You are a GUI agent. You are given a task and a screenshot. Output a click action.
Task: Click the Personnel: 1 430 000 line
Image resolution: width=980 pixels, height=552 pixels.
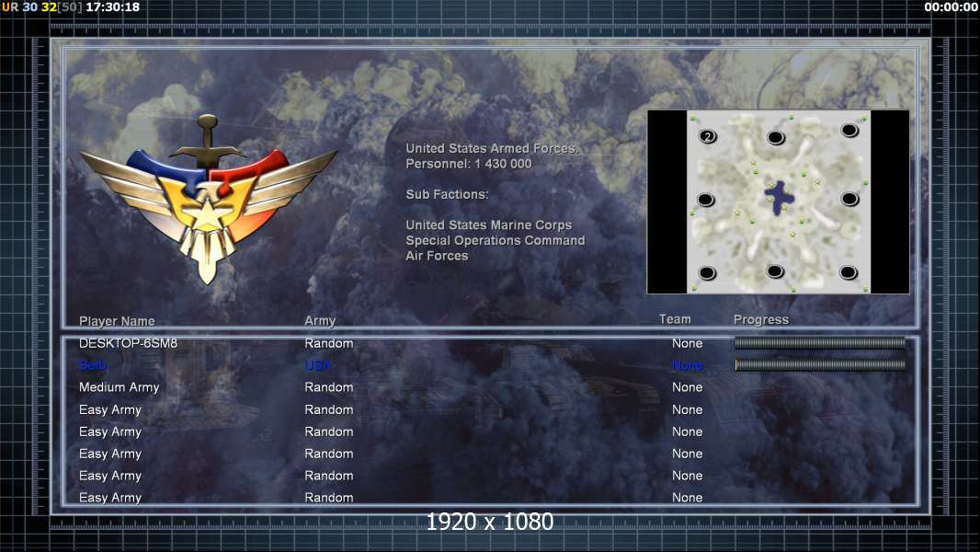coord(469,164)
